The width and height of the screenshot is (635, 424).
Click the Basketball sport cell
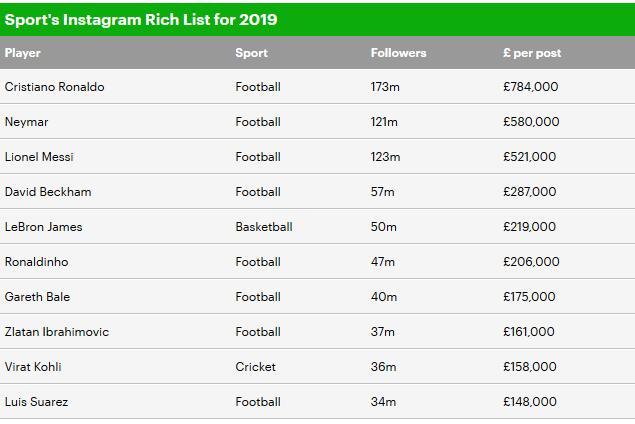(x=264, y=227)
